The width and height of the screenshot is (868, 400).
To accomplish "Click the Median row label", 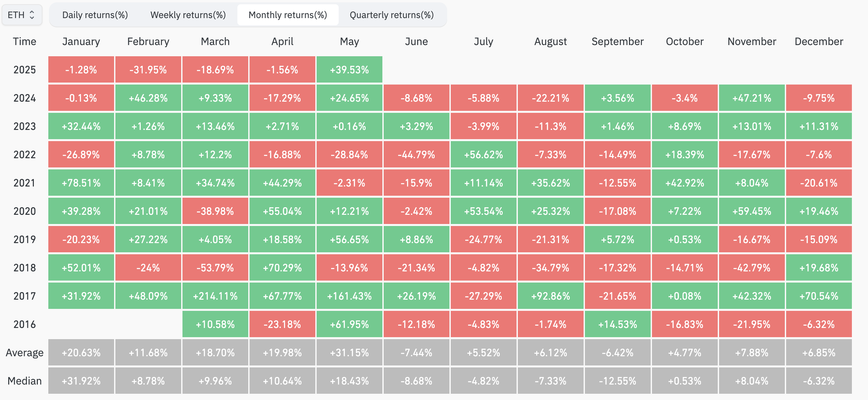I will tap(25, 381).
